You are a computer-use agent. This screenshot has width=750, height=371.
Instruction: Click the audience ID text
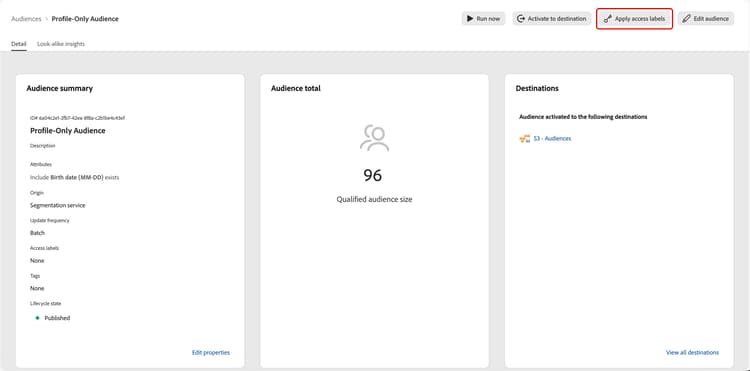77,118
